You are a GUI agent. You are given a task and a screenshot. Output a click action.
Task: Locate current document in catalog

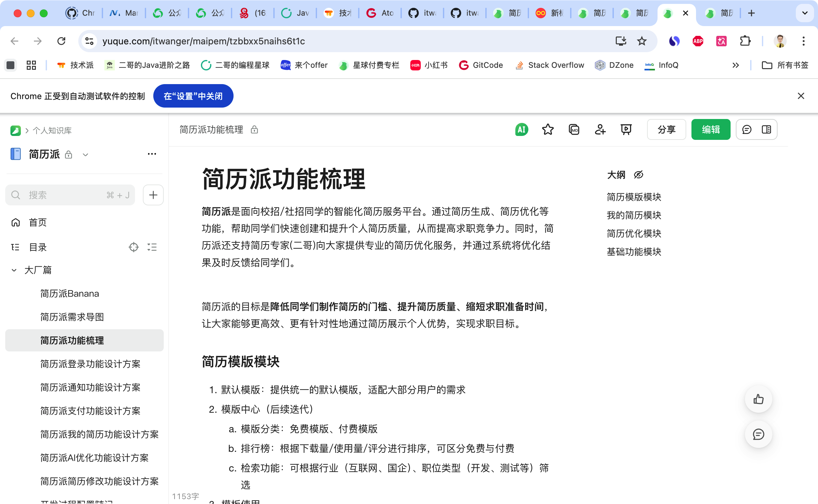(133, 247)
